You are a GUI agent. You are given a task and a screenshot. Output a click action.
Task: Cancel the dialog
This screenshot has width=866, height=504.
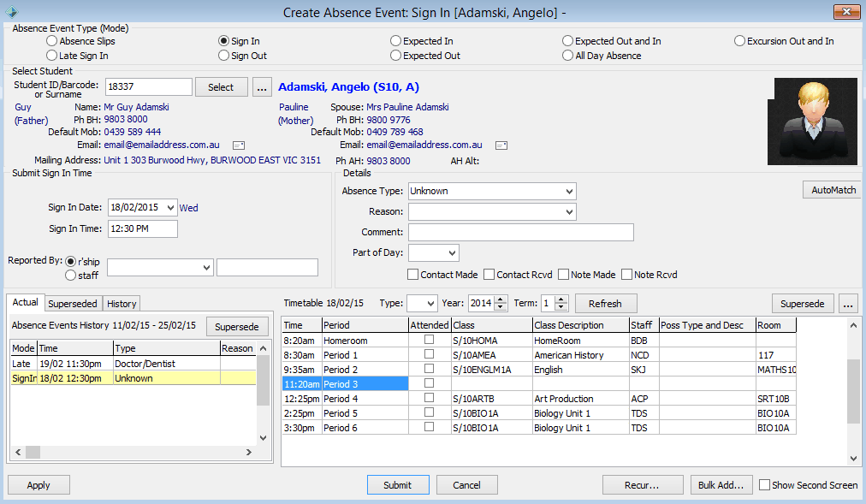pyautogui.click(x=466, y=485)
